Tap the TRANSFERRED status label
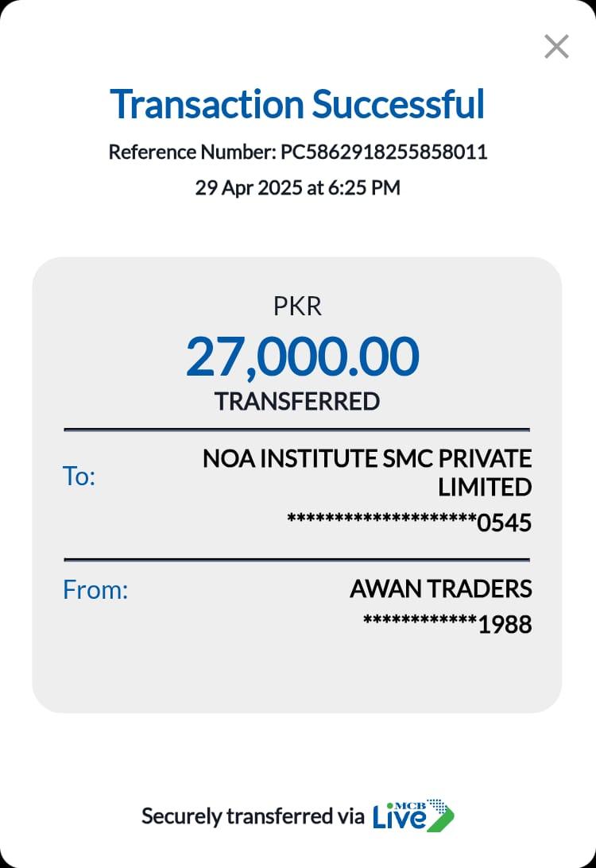The image size is (596, 868). pyautogui.click(x=297, y=402)
